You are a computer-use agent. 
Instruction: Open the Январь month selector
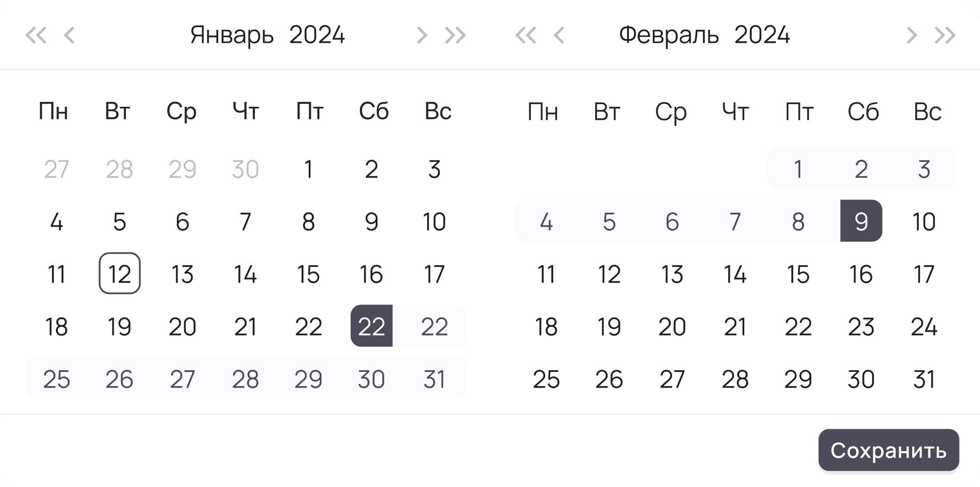pyautogui.click(x=232, y=35)
